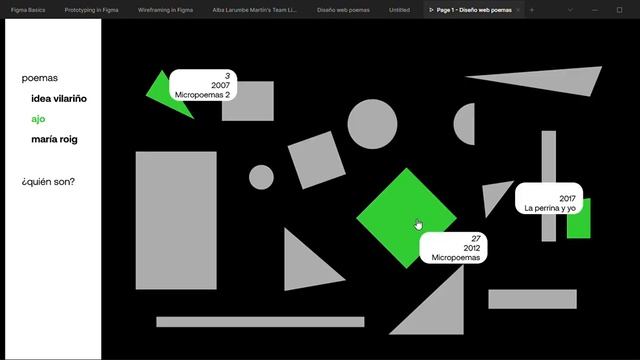Open the Untitled tab
Screen dimensions: 640x360
[399, 10]
